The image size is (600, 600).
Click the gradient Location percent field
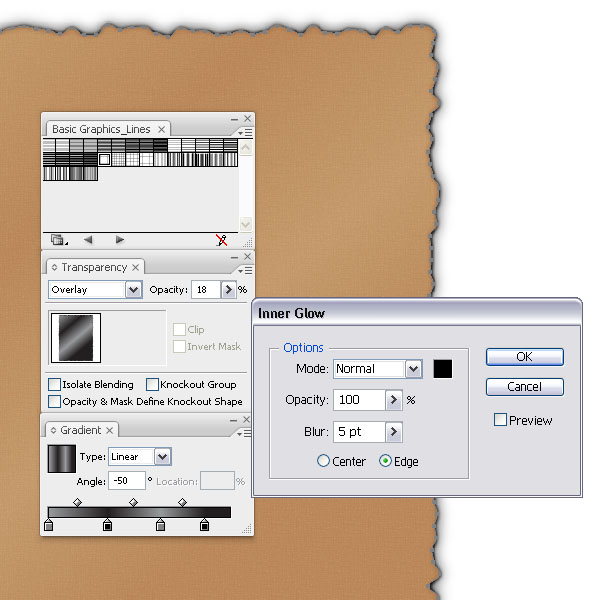217,481
